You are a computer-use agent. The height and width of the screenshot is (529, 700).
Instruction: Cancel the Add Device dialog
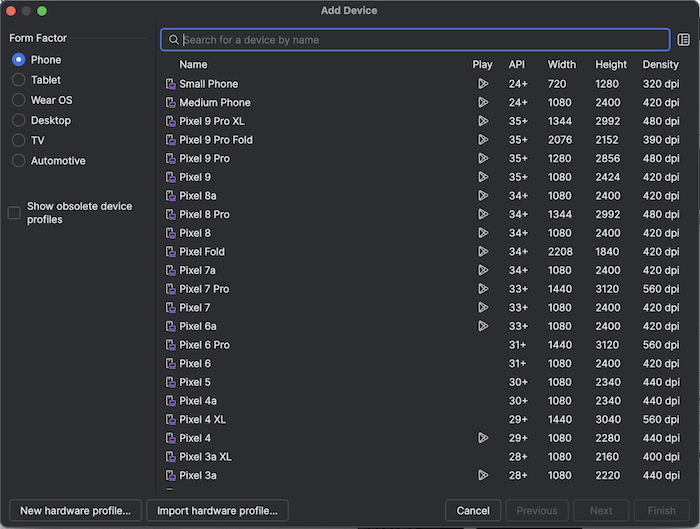tap(473, 511)
